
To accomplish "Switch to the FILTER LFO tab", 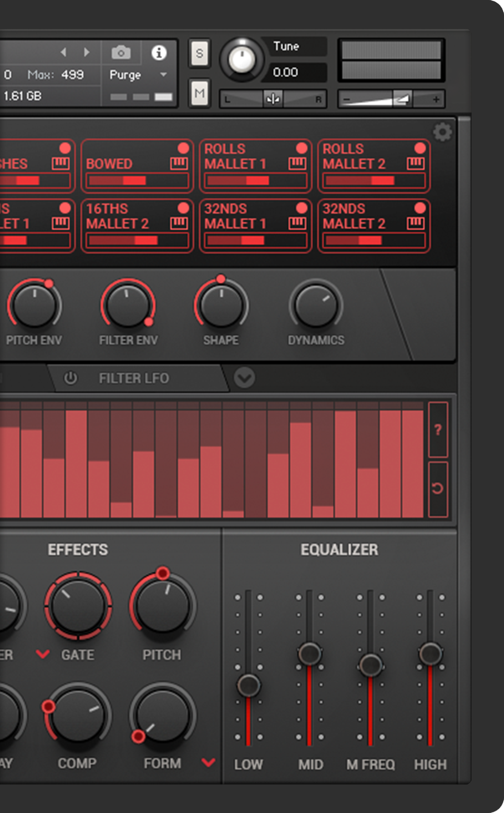I will click(x=138, y=379).
